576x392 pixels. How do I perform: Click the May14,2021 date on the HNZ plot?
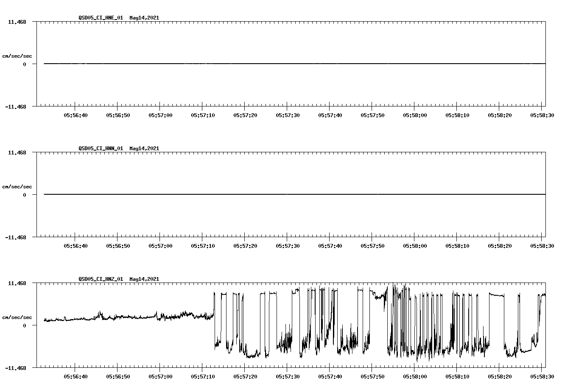tap(144, 279)
